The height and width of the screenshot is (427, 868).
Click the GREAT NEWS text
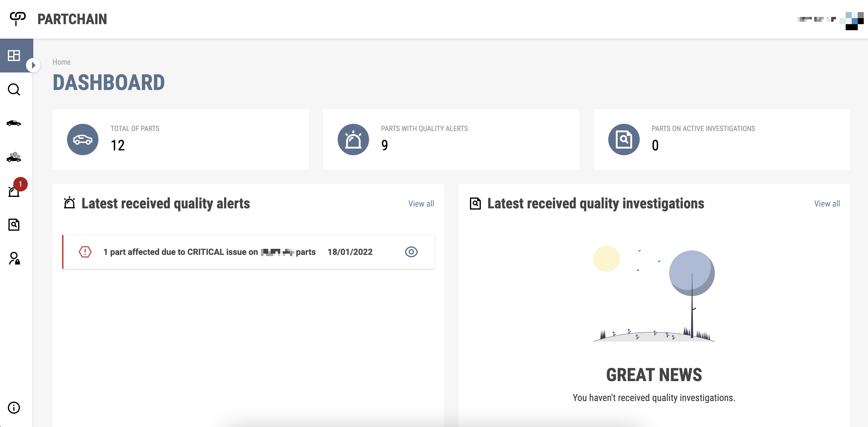654,375
